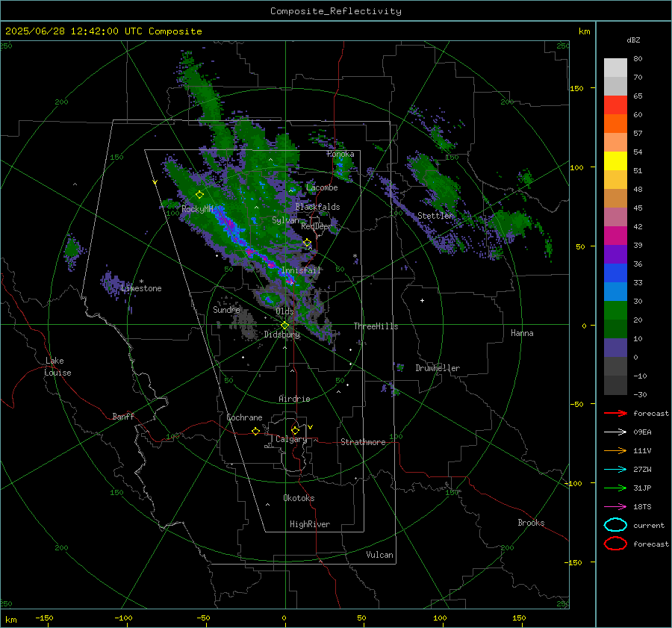Click the RedDeer city label
This screenshot has height=628, width=672.
pyautogui.click(x=317, y=226)
